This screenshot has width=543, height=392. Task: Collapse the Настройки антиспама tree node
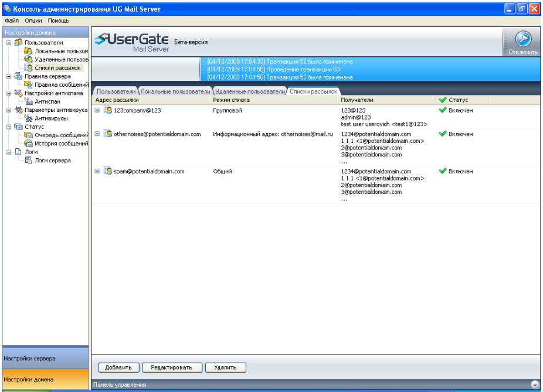9,93
